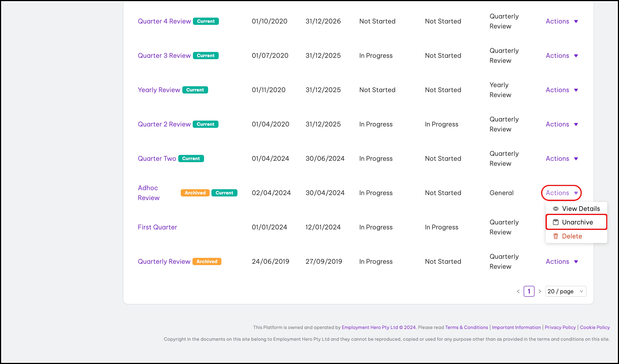The height and width of the screenshot is (364, 619).
Task: Open Actions dropdown for Quarter 4 Review
Action: [x=562, y=21]
